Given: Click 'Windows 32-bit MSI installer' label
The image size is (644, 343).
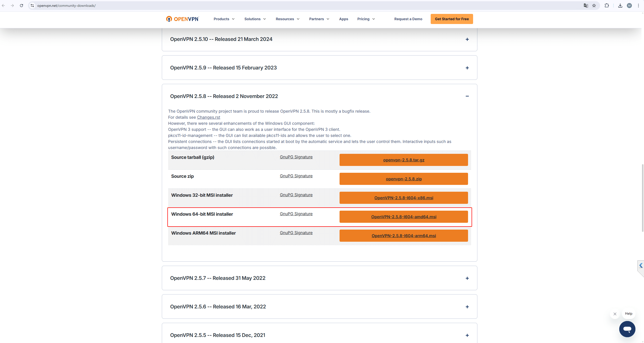Looking at the screenshot, I should point(202,195).
